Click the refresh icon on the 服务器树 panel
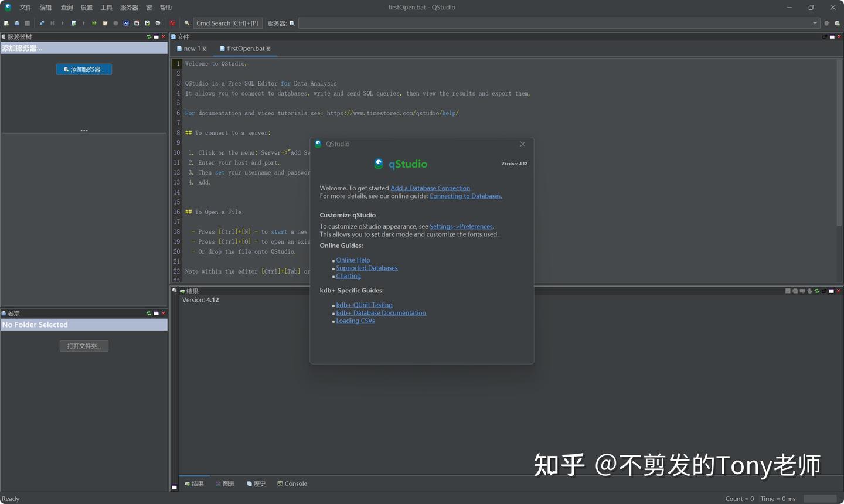This screenshot has height=504, width=844. pyautogui.click(x=149, y=36)
